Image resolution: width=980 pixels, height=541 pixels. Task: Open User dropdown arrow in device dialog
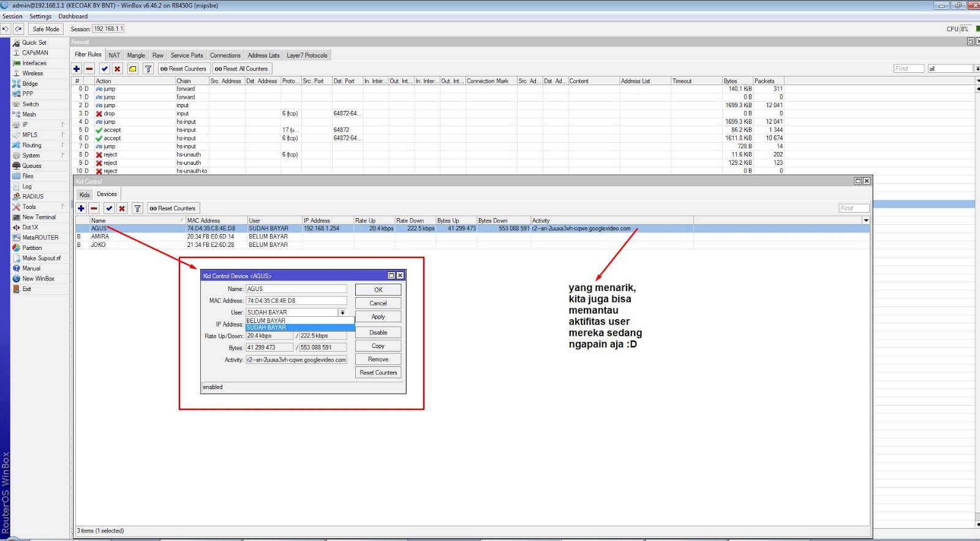pyautogui.click(x=342, y=312)
